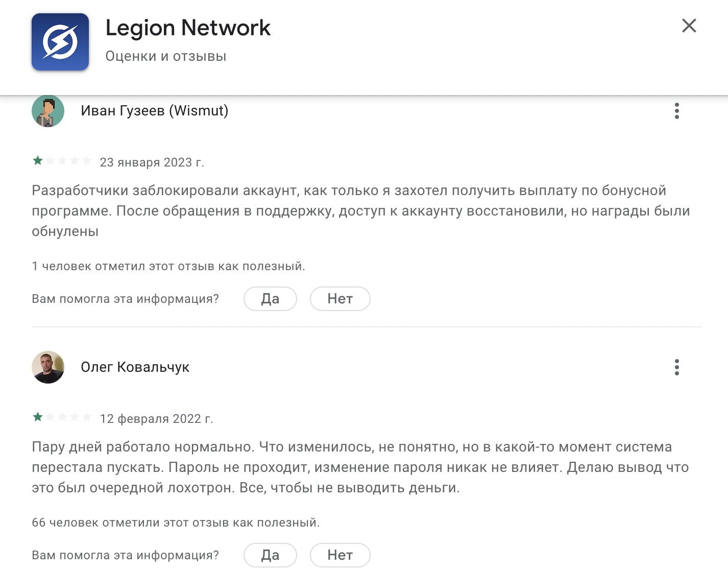Mark Олег Ковальчук's review helpful with Да

click(270, 555)
